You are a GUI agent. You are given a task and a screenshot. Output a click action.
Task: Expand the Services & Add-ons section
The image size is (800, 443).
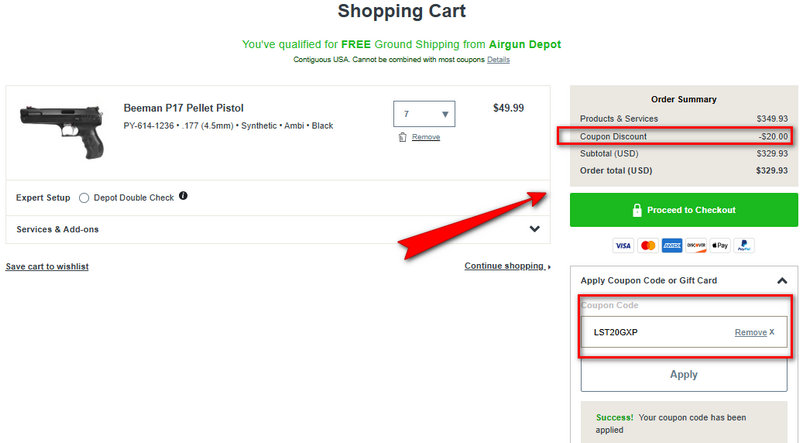(534, 229)
